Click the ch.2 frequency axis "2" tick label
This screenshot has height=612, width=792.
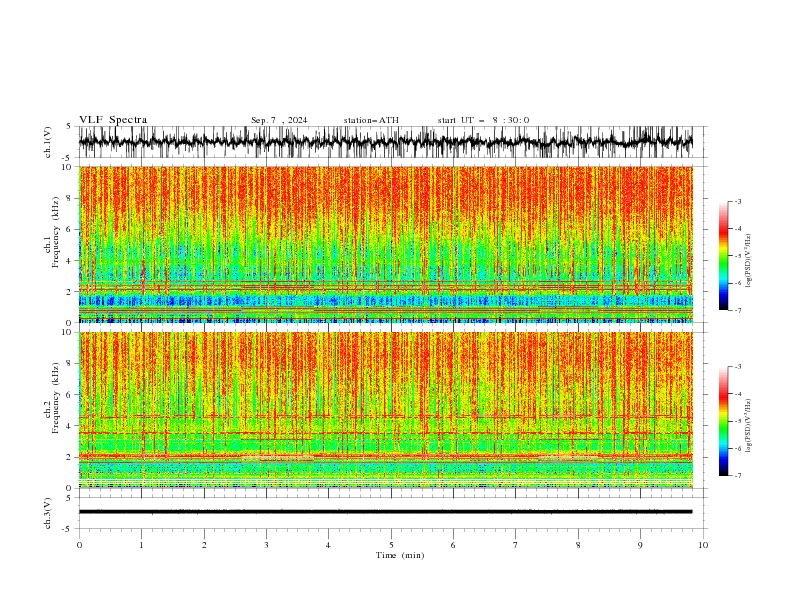pyautogui.click(x=70, y=456)
